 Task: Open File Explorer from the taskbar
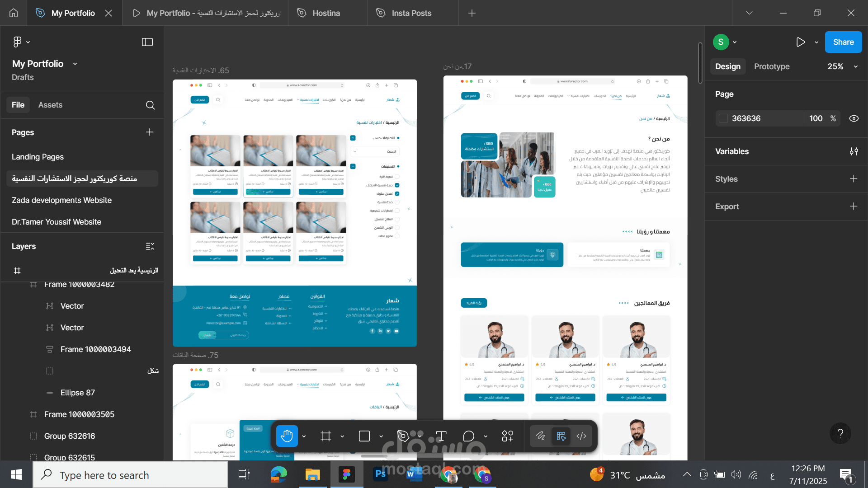point(313,474)
